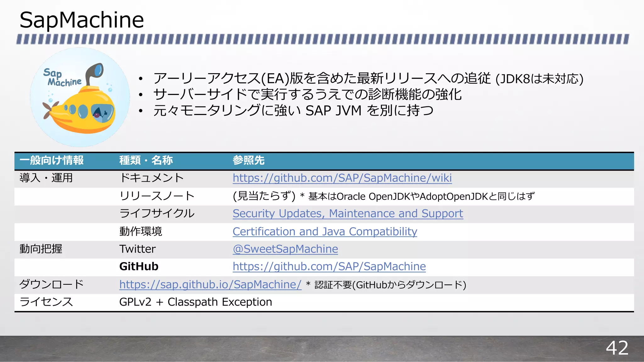Select the ダウンロード row label
This screenshot has width=644, height=362.
pyautogui.click(x=52, y=284)
